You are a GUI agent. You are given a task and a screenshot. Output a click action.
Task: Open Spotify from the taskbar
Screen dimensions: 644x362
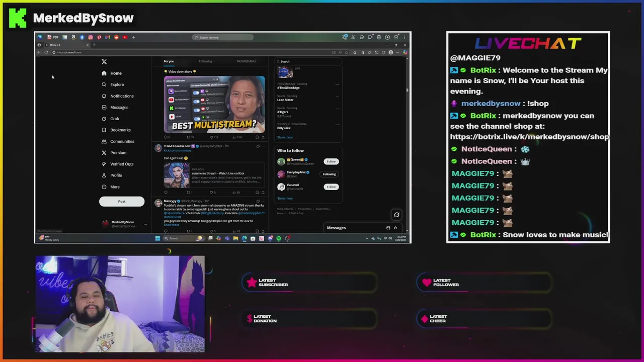(278, 238)
